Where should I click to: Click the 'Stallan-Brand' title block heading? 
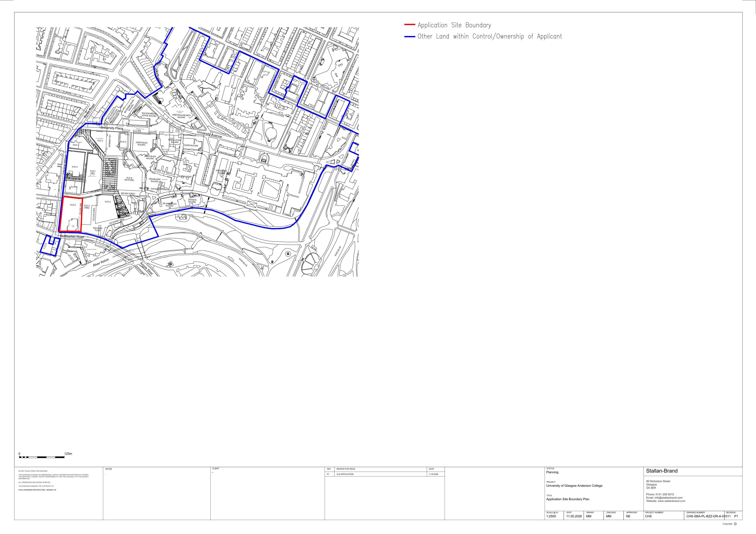point(662,471)
